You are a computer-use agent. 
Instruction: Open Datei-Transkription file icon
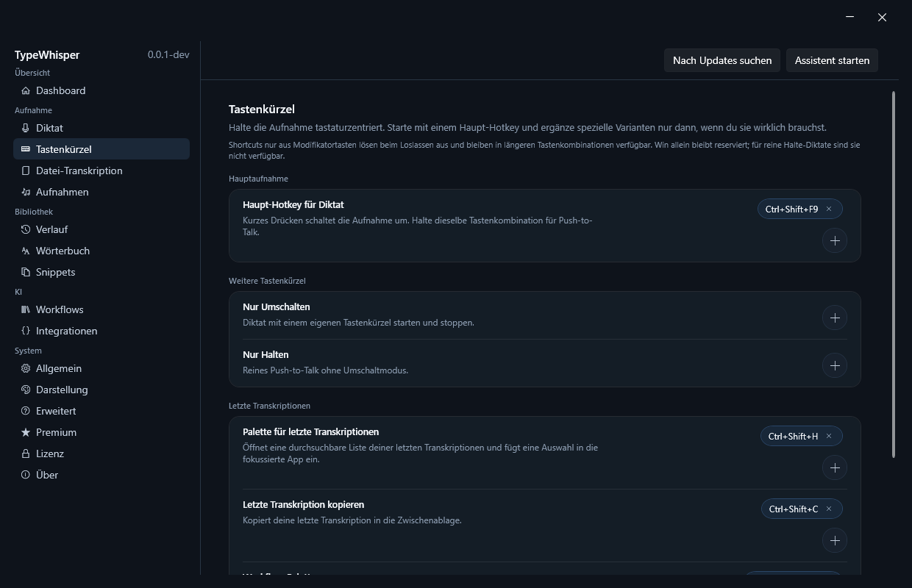(26, 171)
